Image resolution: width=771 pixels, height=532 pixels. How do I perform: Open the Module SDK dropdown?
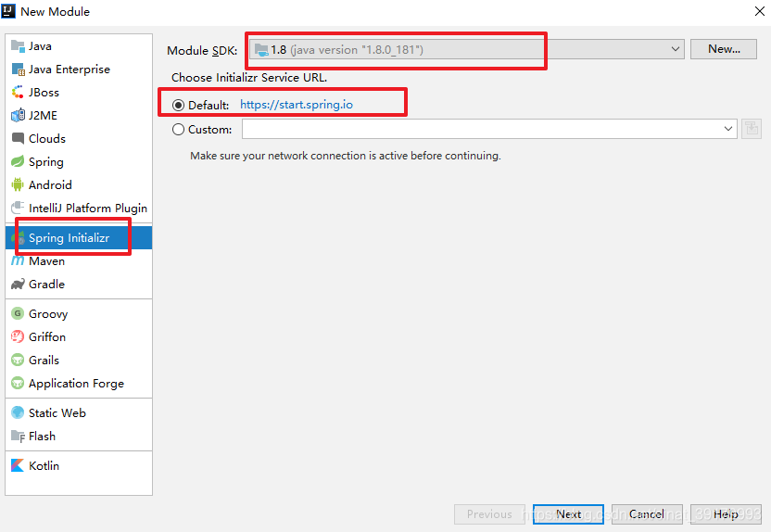click(467, 49)
